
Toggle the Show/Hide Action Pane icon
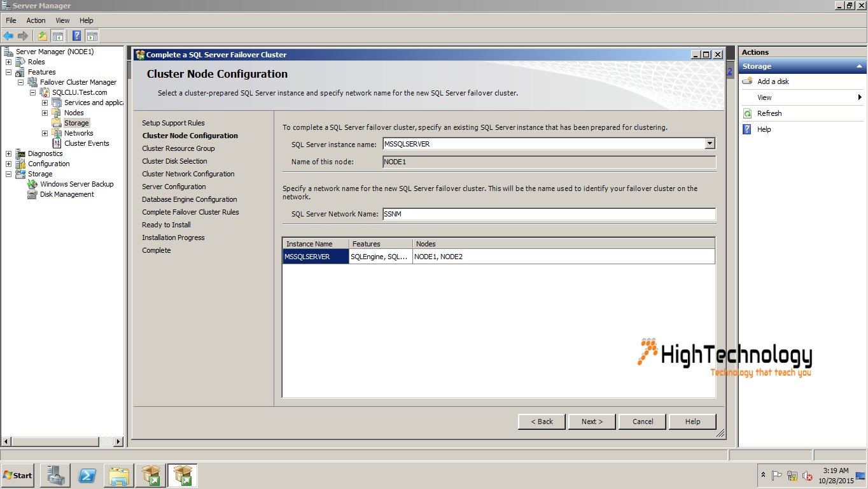click(x=92, y=36)
